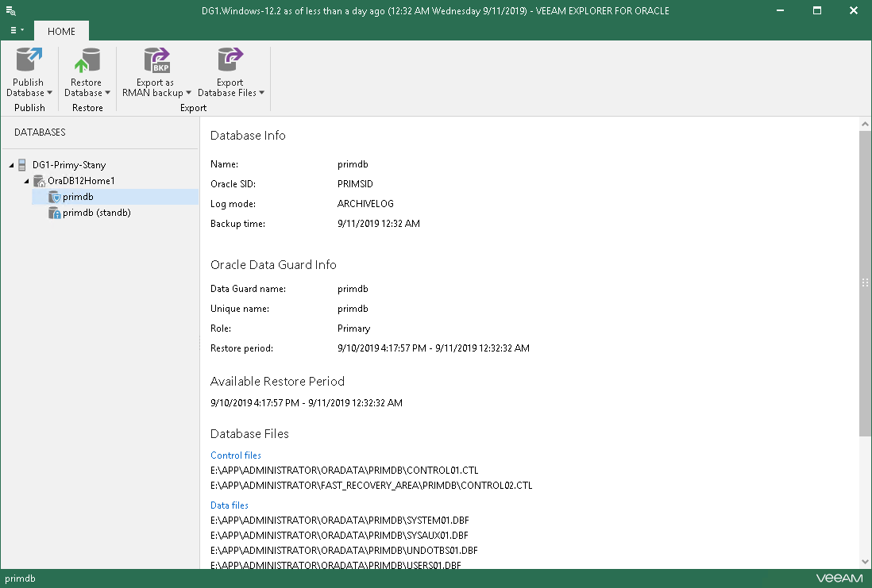Image resolution: width=872 pixels, height=588 pixels.
Task: Click the Export as RMAN backup icon
Action: (x=156, y=60)
